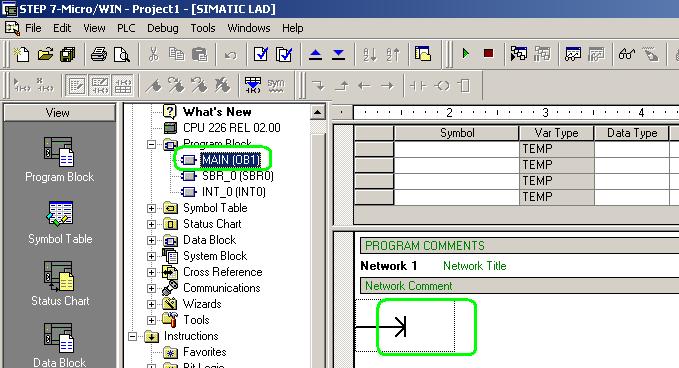This screenshot has width=679, height=368.
Task: Open the Debug menu
Action: (162, 28)
